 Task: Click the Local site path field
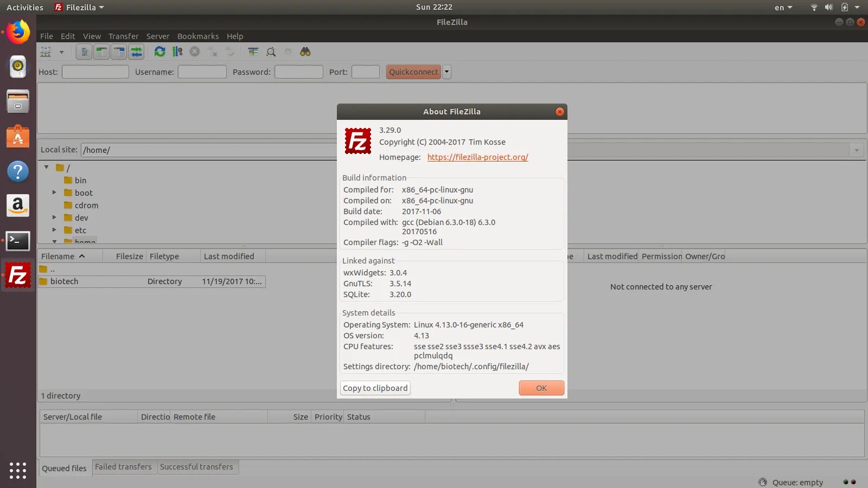209,150
